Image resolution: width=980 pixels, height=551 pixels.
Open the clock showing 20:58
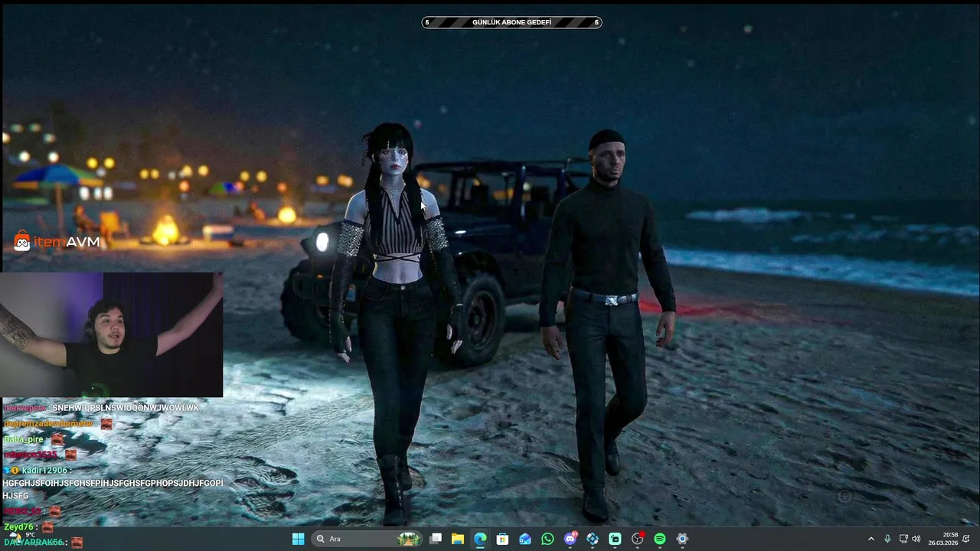point(943,539)
